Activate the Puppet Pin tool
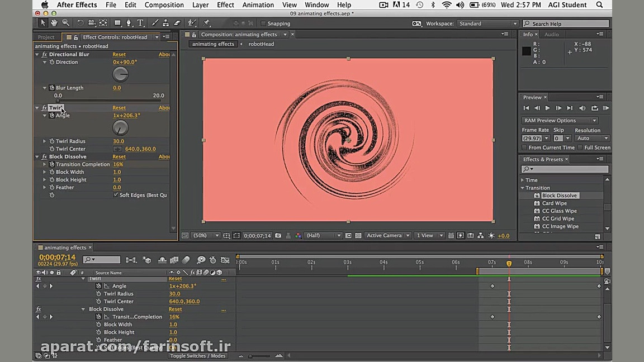644x362 pixels. (x=207, y=23)
